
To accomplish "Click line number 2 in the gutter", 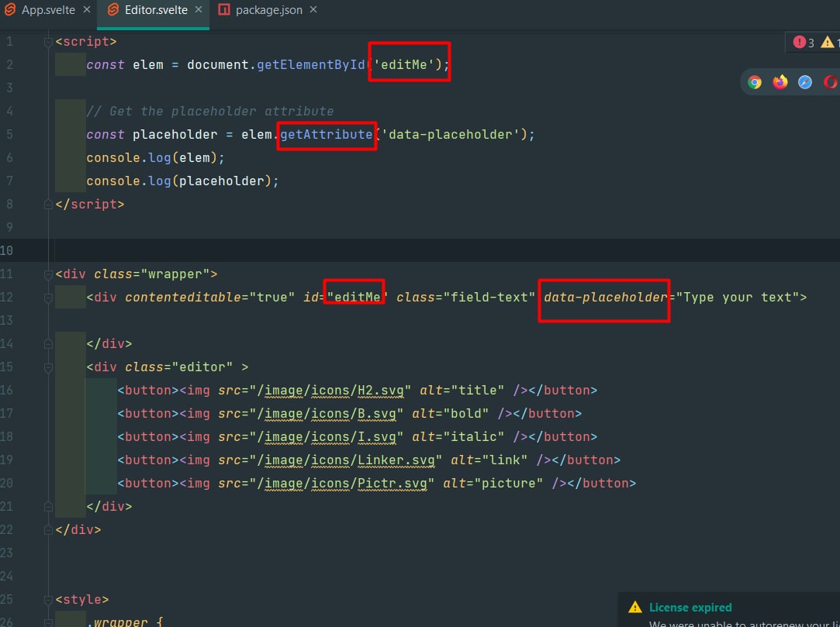I will (x=9, y=65).
